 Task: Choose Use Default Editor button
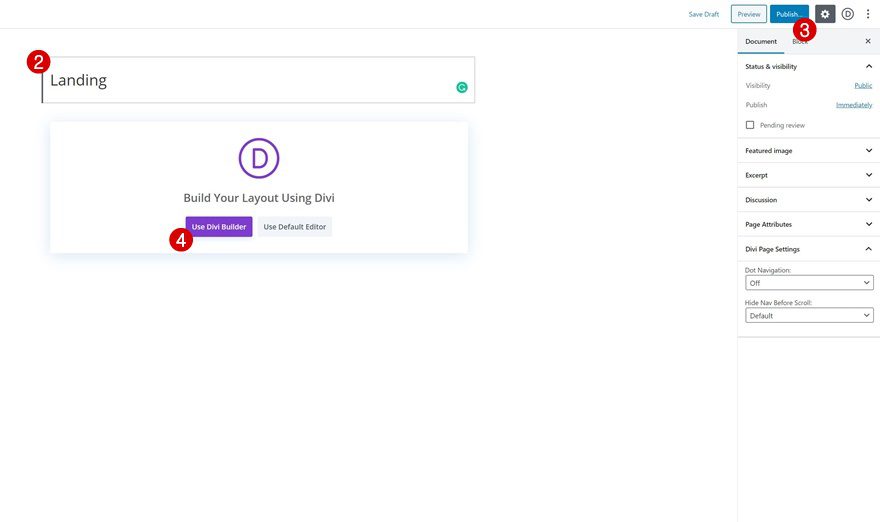click(x=295, y=227)
